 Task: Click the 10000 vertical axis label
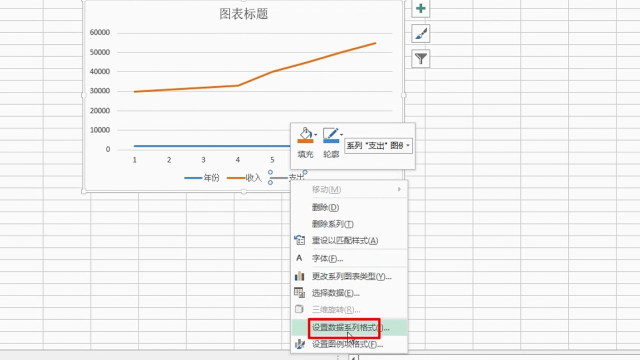(x=100, y=130)
